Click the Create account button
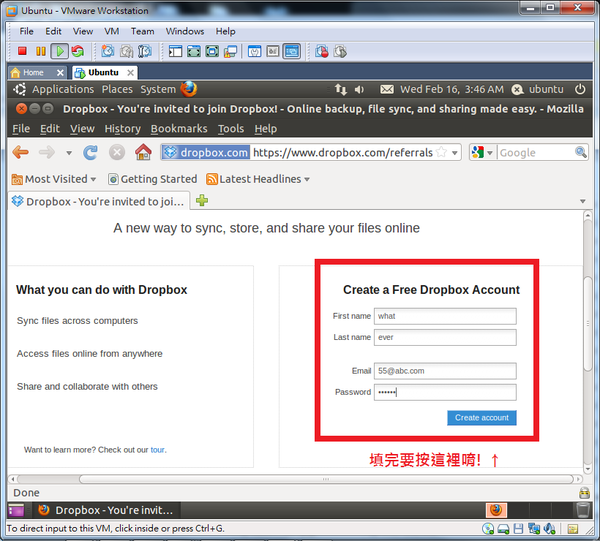Viewport: 600px width, 541px height. 482,418
